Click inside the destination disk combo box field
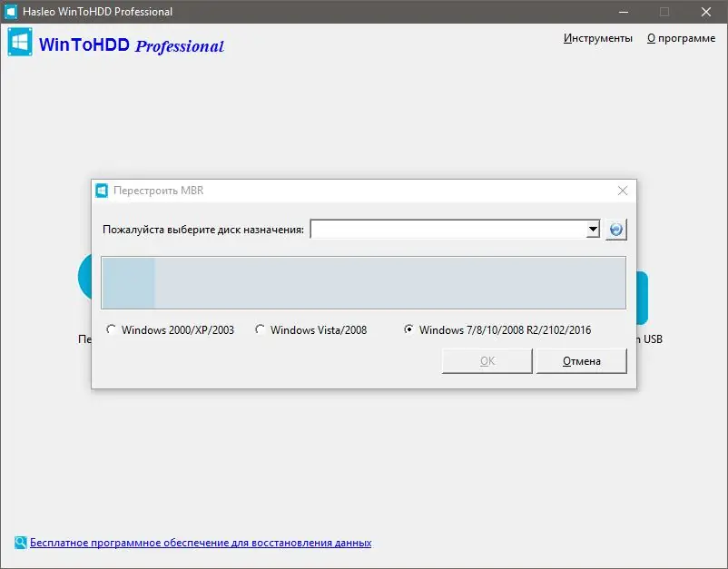 click(445, 229)
